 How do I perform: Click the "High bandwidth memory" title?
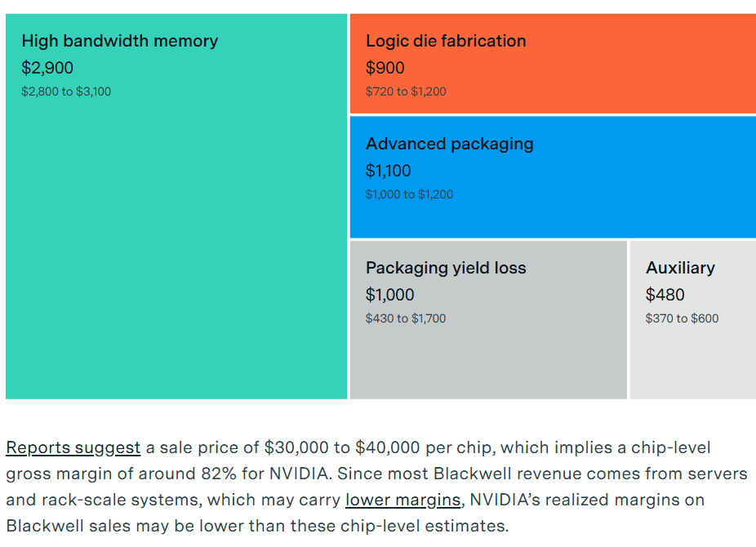119,41
